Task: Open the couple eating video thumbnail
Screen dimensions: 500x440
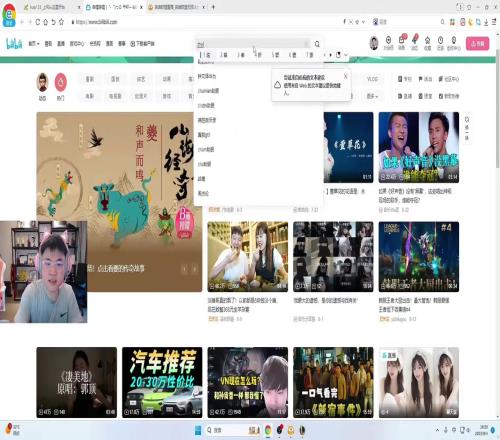Action: coord(248,257)
